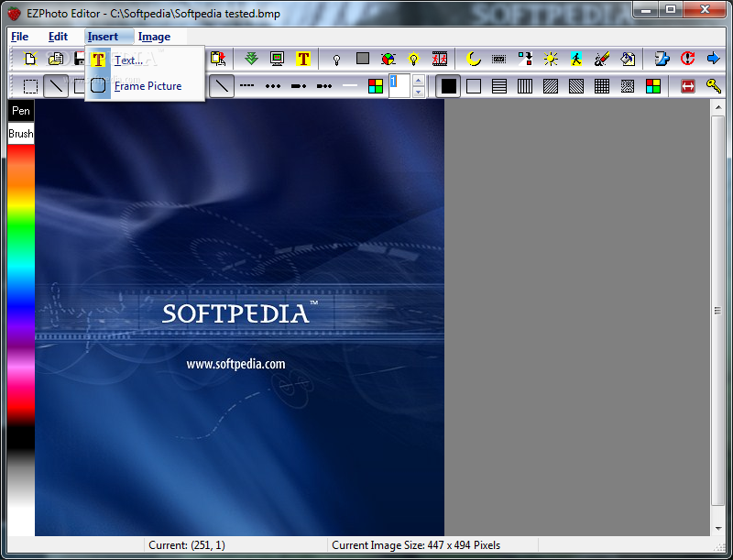Click the red double-arrow width icon
Screen dimensions: 733x560
point(688,86)
